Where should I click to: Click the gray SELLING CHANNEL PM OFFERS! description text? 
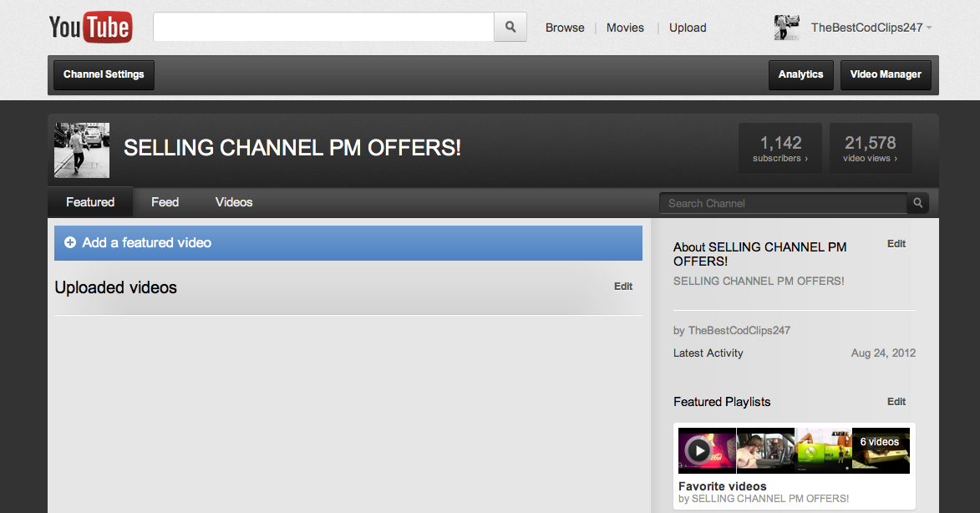pyautogui.click(x=759, y=282)
